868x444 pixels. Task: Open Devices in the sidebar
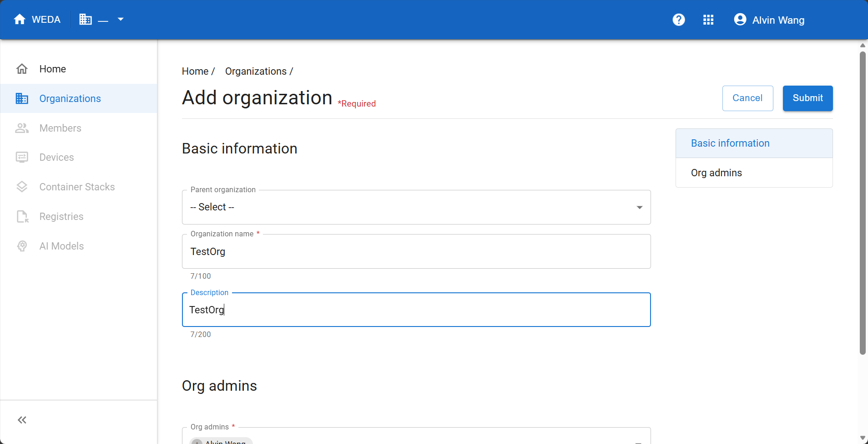(79, 157)
